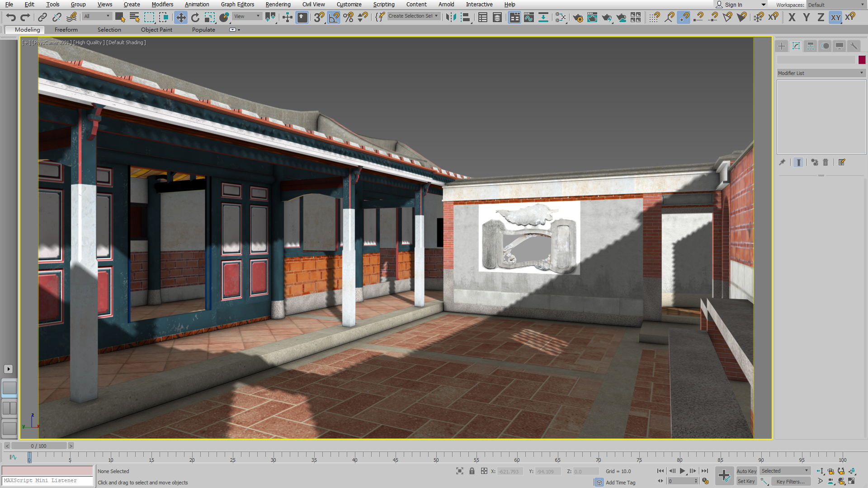
Task: Open the Render Setup teapot icon
Action: coord(577,17)
